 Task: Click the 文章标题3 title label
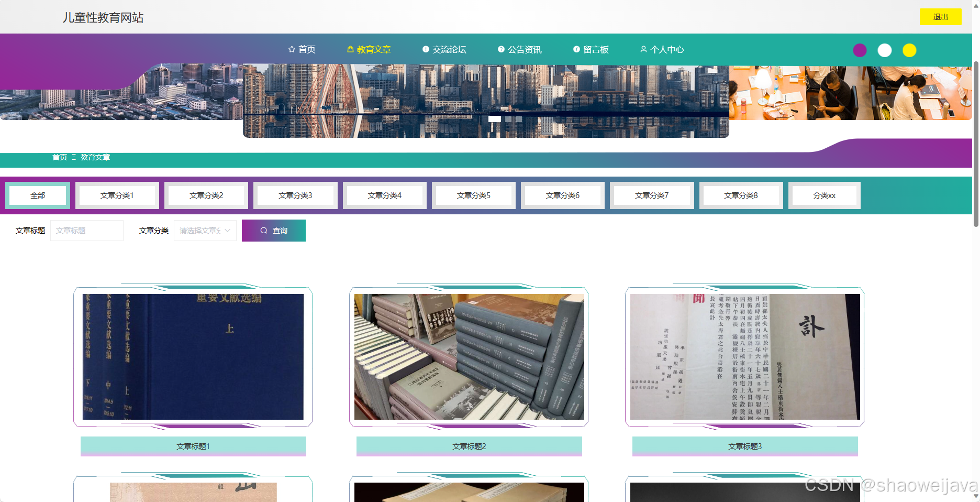tap(745, 446)
